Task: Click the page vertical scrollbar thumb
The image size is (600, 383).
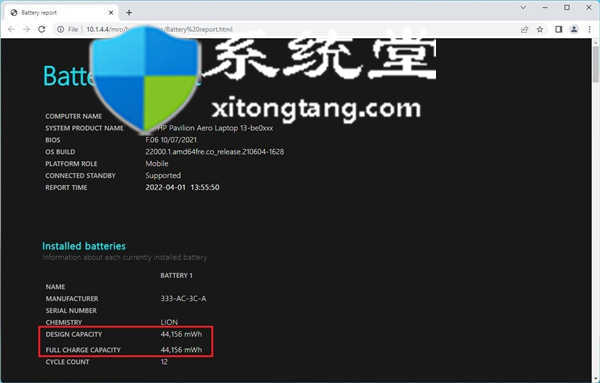Action: (596, 64)
